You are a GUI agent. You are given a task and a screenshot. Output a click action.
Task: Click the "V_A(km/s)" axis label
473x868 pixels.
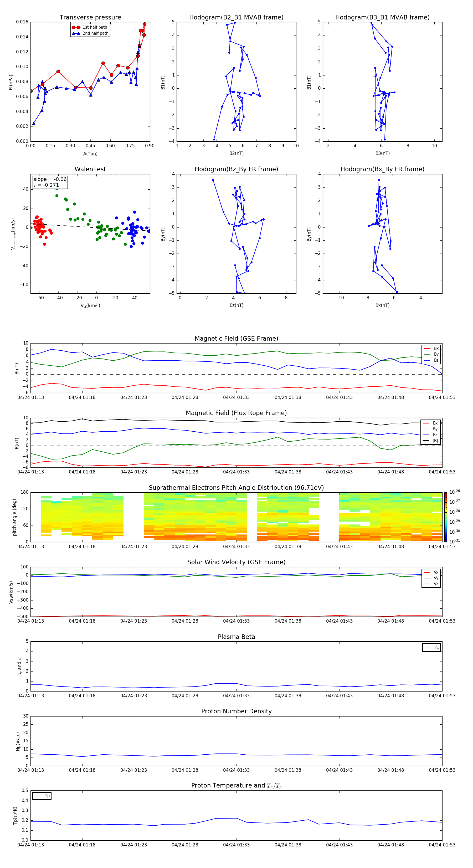(x=90, y=306)
